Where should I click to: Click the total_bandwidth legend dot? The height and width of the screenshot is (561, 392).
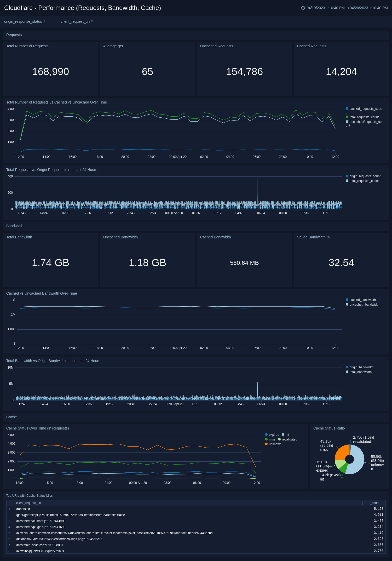coord(347,372)
